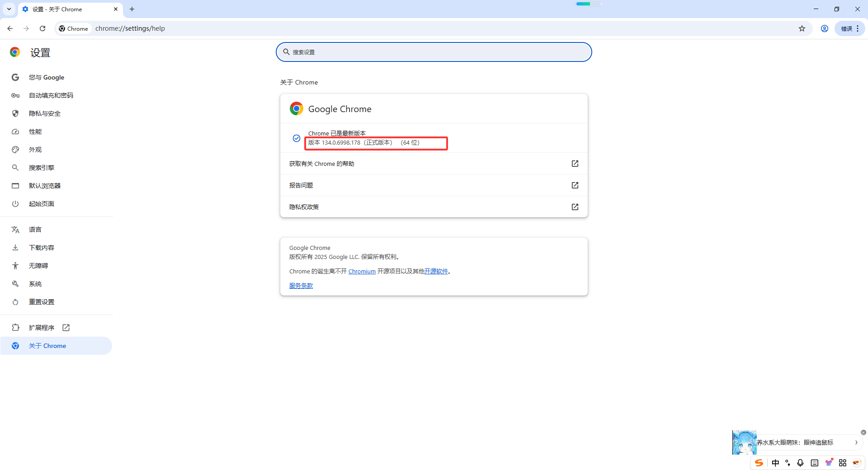Open the Chromium hyperlink
868x470 pixels.
pyautogui.click(x=362, y=271)
